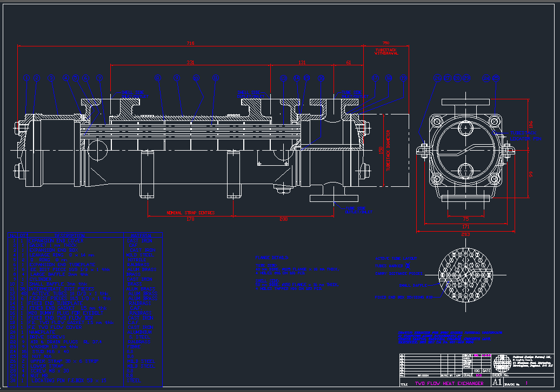
Task: Select the 331 dimension text
Action: (190, 63)
